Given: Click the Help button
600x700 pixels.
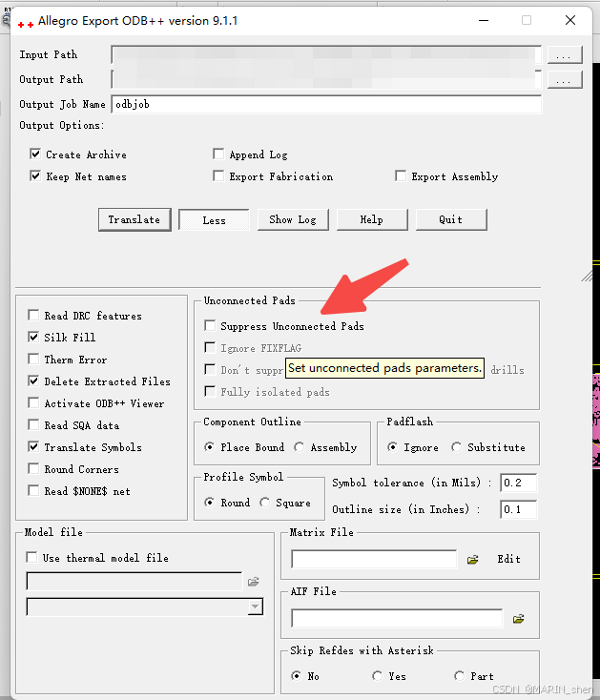Looking at the screenshot, I should (372, 219).
